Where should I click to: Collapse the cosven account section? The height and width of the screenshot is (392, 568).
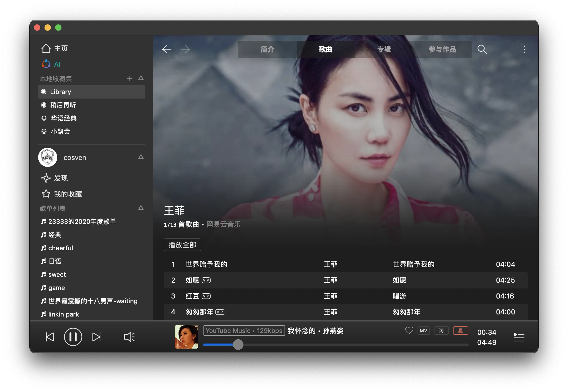click(x=141, y=157)
